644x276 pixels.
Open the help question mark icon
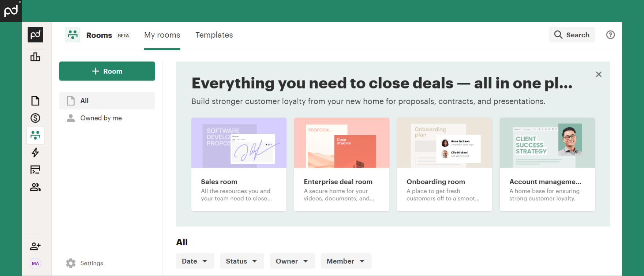610,35
